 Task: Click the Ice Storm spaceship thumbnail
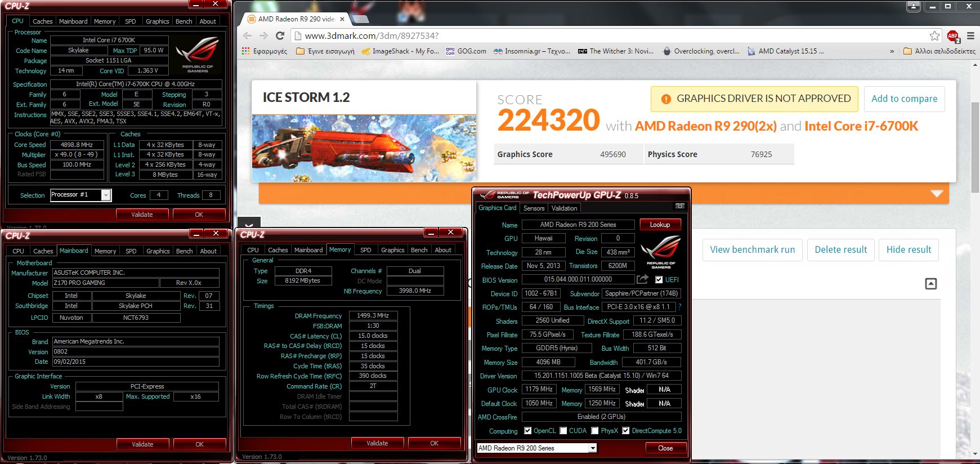tap(364, 148)
